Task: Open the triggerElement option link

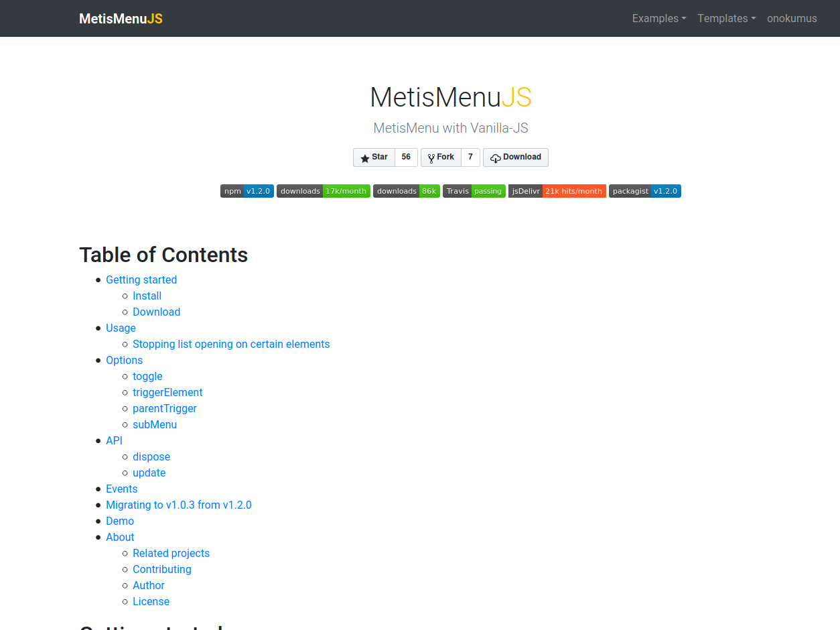Action: (x=167, y=393)
